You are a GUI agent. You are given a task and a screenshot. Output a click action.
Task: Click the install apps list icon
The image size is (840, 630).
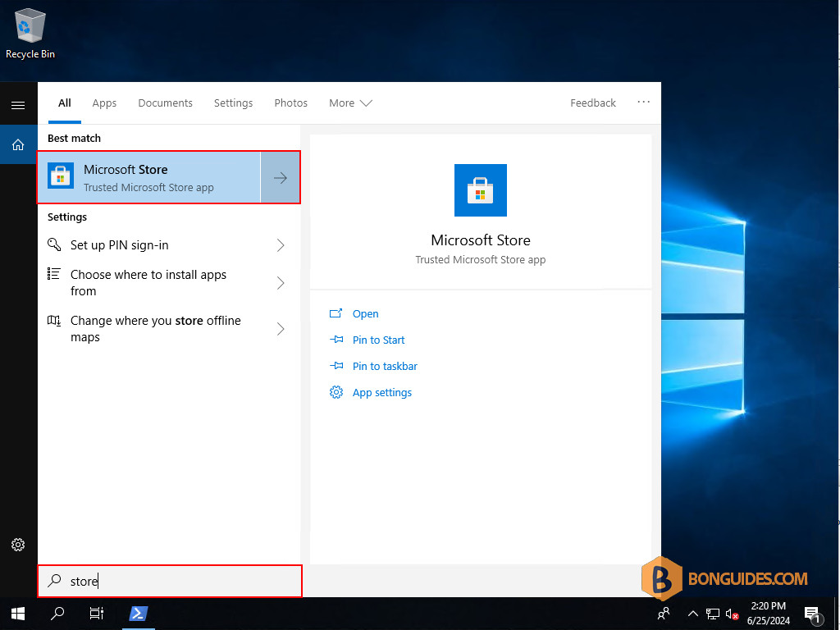pyautogui.click(x=54, y=274)
